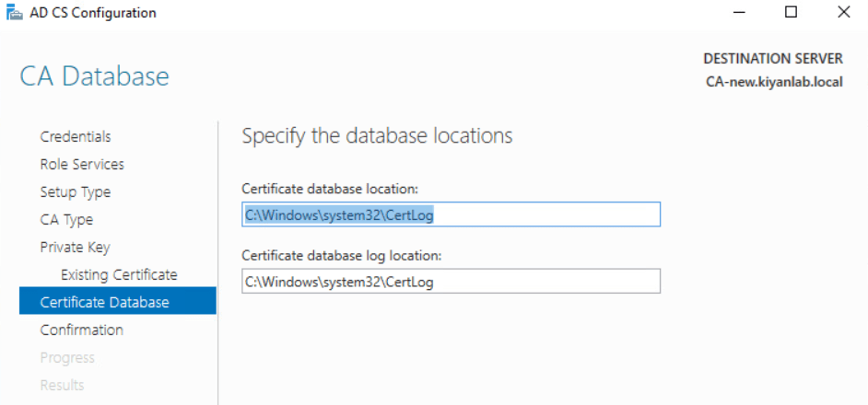868x405 pixels.
Task: Focus the Certificate database log location field
Action: tap(451, 281)
